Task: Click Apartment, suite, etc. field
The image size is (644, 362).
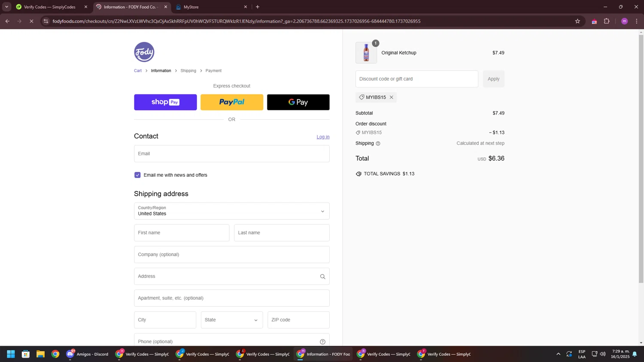Action: (232, 298)
